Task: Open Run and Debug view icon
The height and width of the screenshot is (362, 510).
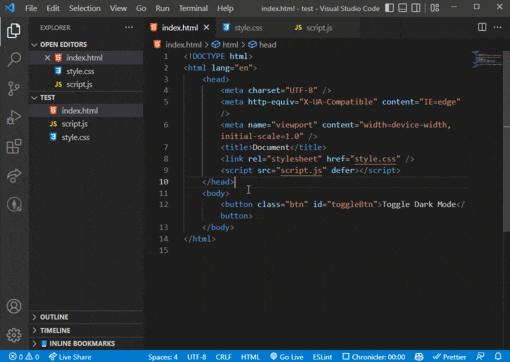Action: tap(14, 117)
